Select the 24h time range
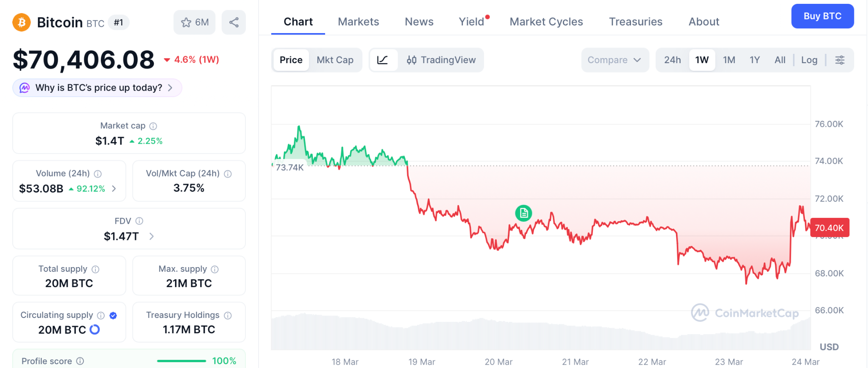868x368 pixels. (672, 60)
